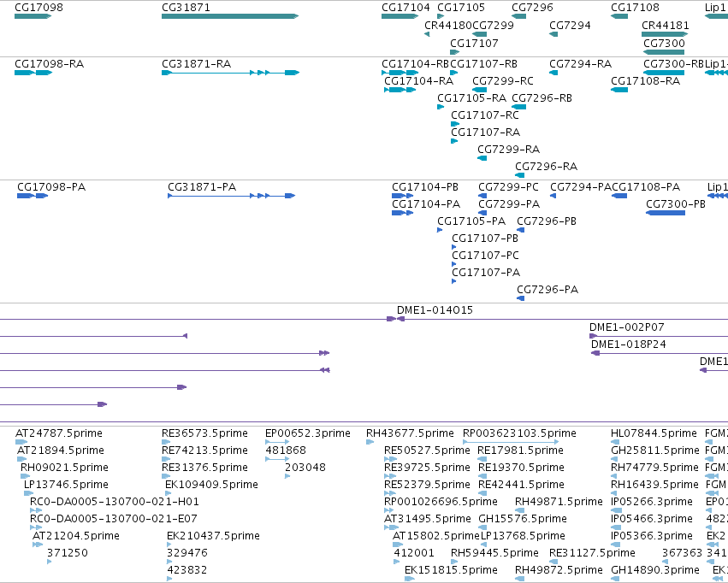Click the CG17107-PB protein label
The width and height of the screenshot is (728, 583).
pyautogui.click(x=485, y=238)
